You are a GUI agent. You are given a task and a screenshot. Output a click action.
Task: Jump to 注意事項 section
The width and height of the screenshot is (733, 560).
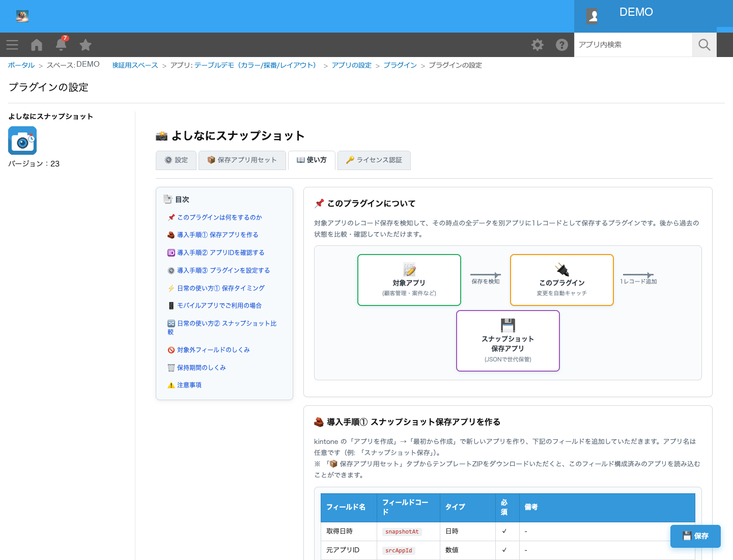pos(185,385)
